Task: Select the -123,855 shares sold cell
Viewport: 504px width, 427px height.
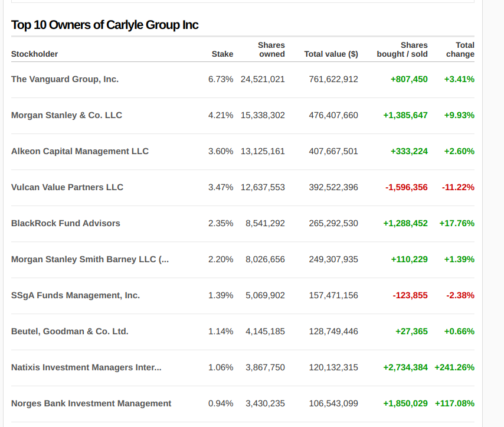Action: pyautogui.click(x=410, y=295)
